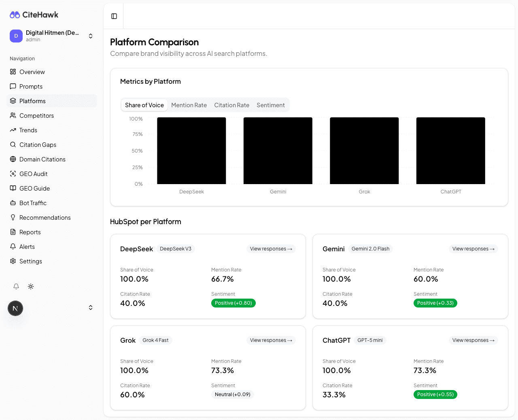The height and width of the screenshot is (420, 518).
Task: Open Settings via the gear icon
Action: pyautogui.click(x=13, y=261)
